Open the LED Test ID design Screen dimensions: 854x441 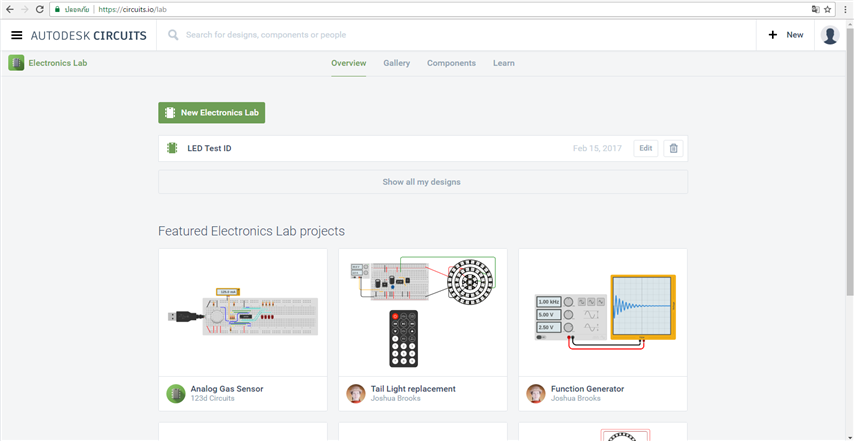click(x=209, y=149)
